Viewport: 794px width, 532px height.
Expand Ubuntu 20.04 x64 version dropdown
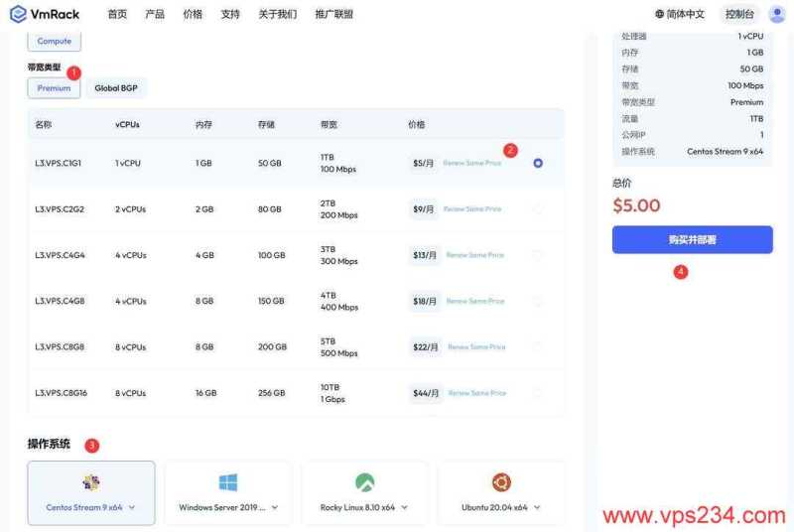(x=537, y=507)
